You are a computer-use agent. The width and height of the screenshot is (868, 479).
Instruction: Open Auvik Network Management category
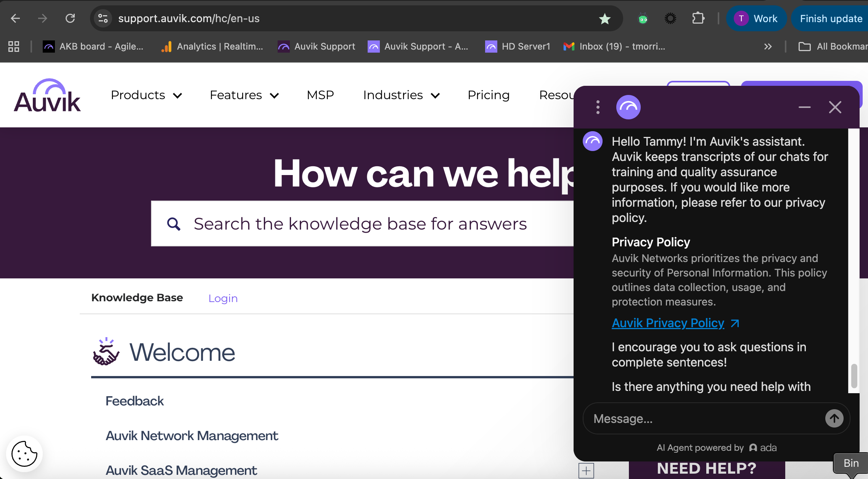coord(192,436)
